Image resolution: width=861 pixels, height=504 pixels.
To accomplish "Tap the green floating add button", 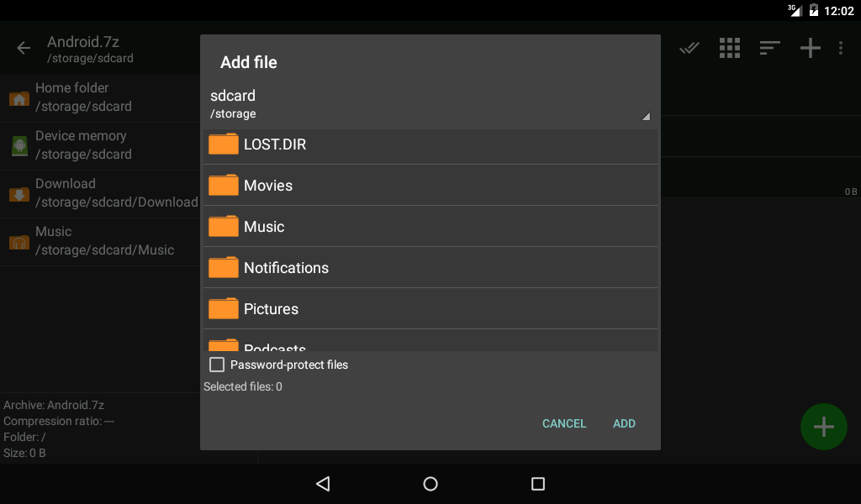I will pos(823,427).
